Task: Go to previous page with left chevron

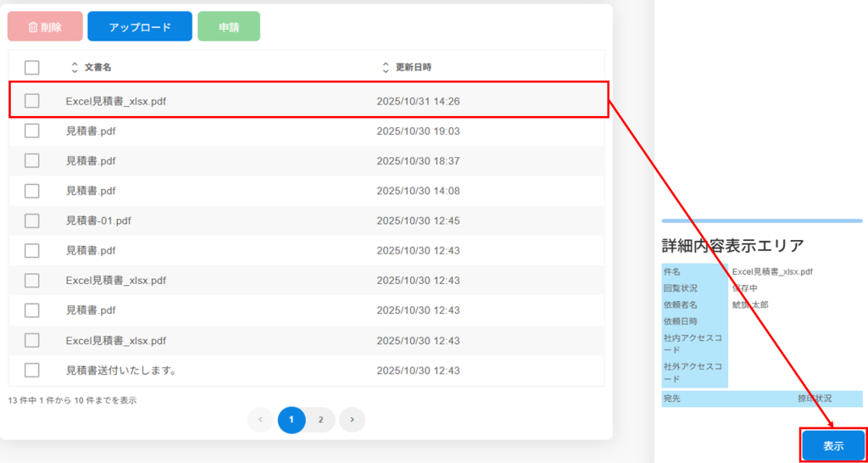Action: 260,420
